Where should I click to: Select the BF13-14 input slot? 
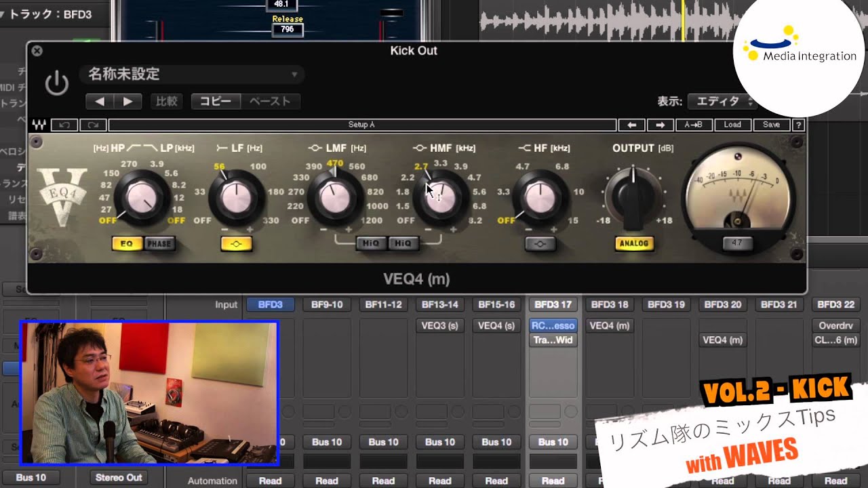[x=440, y=305]
